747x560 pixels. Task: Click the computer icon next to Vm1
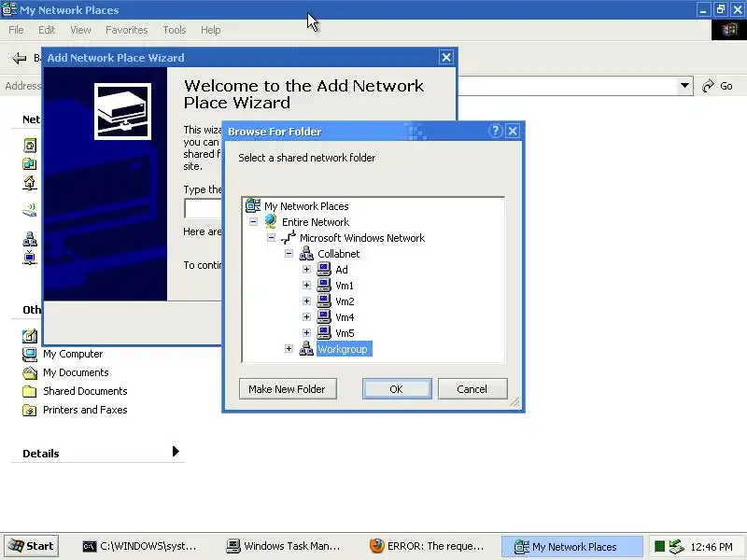324,285
